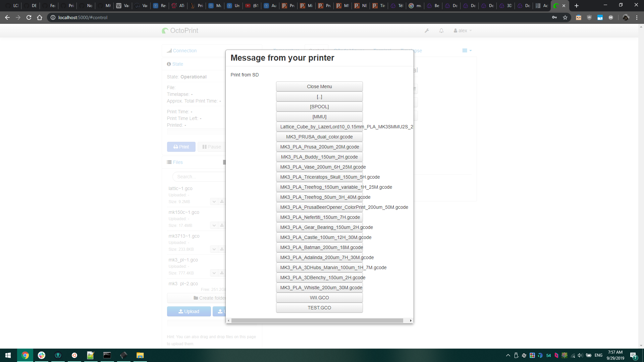Viewport: 644px width, 362px height.
Task: Click the folder icon on Create folder
Action: 196,298
